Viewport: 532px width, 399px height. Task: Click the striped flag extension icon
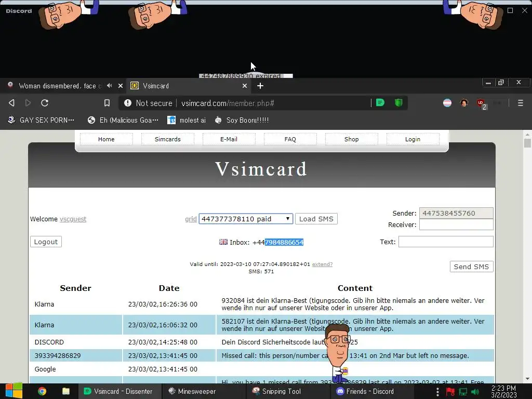(x=447, y=103)
